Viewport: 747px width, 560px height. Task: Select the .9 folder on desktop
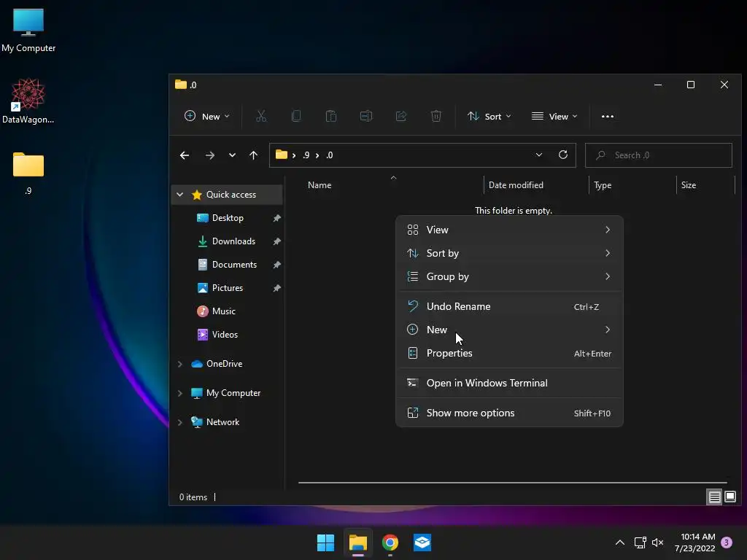pyautogui.click(x=28, y=174)
